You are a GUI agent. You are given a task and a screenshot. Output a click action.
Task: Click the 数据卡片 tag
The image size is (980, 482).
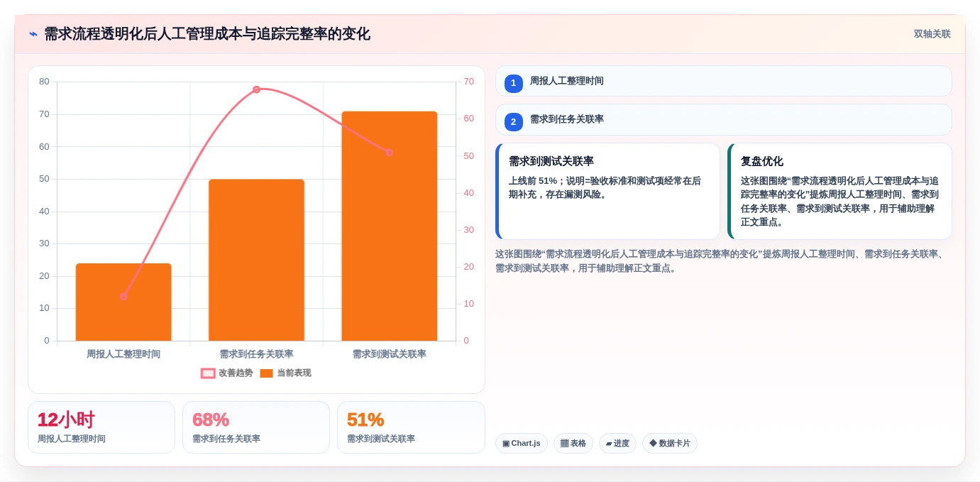670,443
